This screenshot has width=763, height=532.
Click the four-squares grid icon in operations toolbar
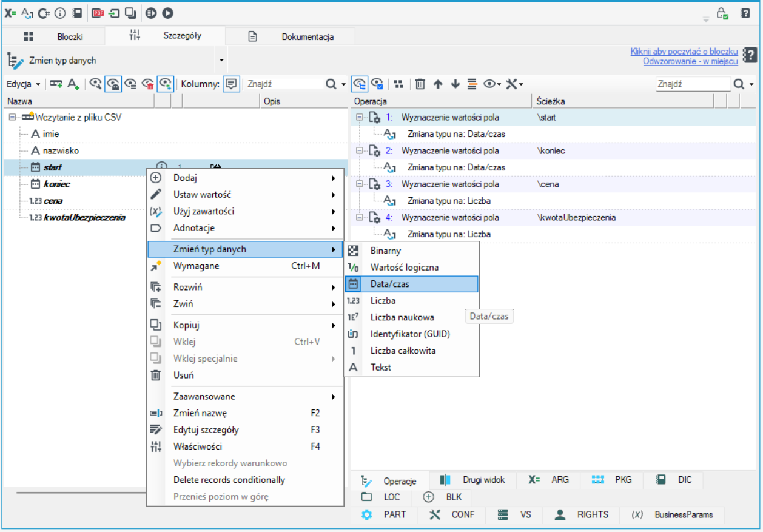[398, 84]
